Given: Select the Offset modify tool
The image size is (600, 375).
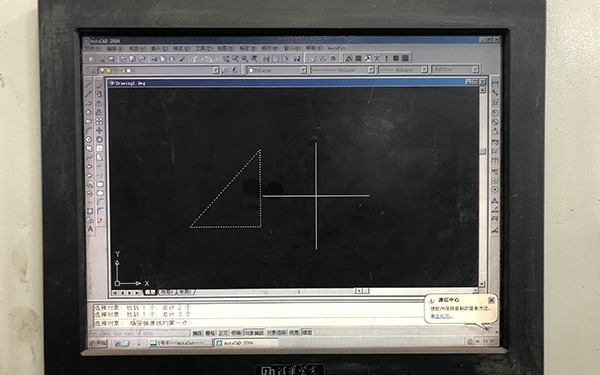Looking at the screenshot, I should coord(99,112).
